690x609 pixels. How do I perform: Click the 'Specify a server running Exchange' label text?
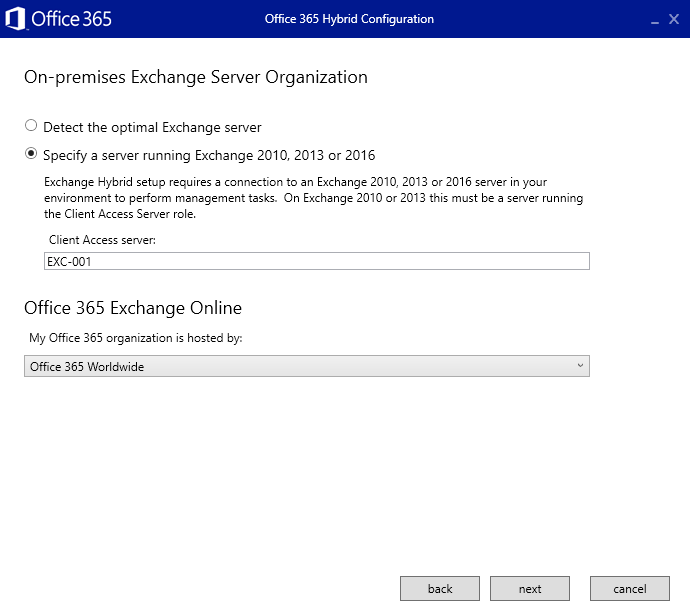(x=209, y=155)
